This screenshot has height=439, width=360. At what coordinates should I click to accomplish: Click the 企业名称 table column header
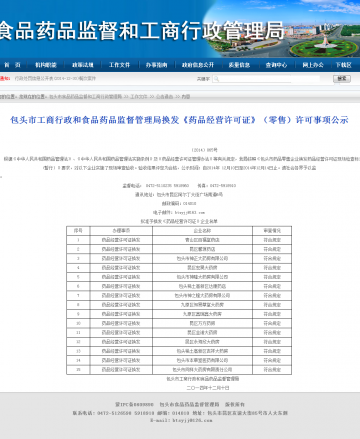202,231
